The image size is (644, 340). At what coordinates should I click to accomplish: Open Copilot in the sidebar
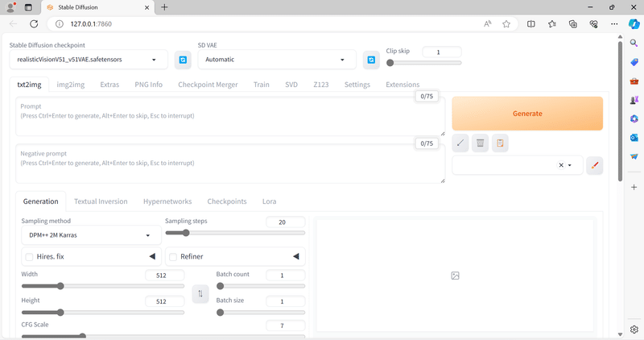tap(634, 24)
